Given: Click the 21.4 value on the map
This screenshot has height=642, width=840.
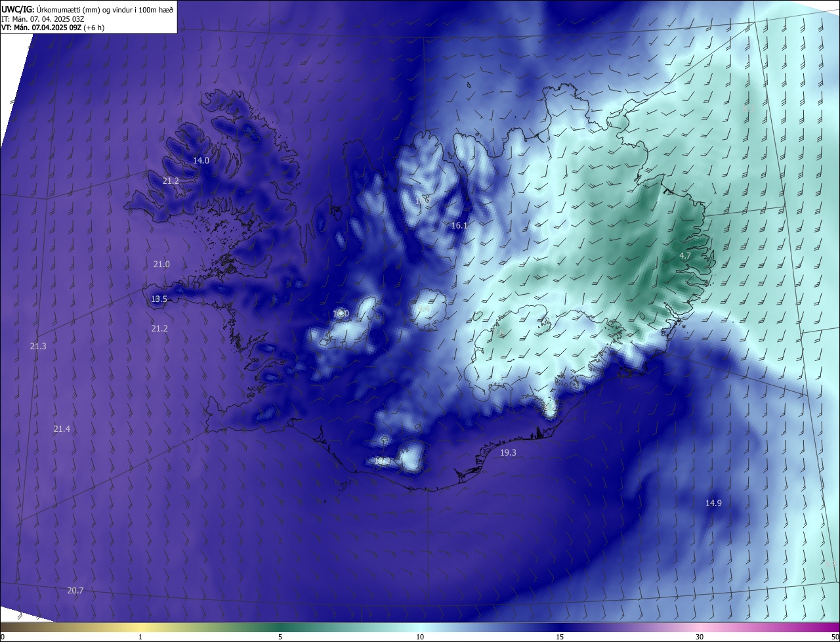Looking at the screenshot, I should tap(62, 429).
